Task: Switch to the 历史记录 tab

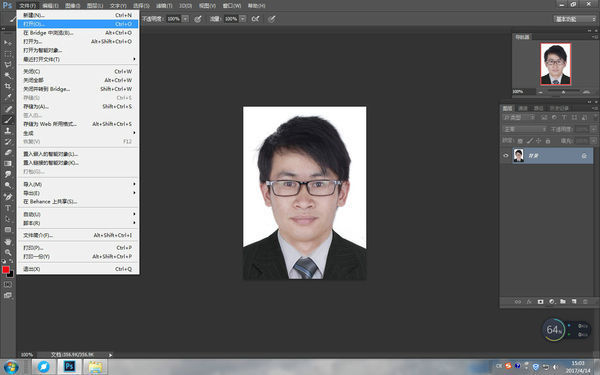Action: (559, 108)
